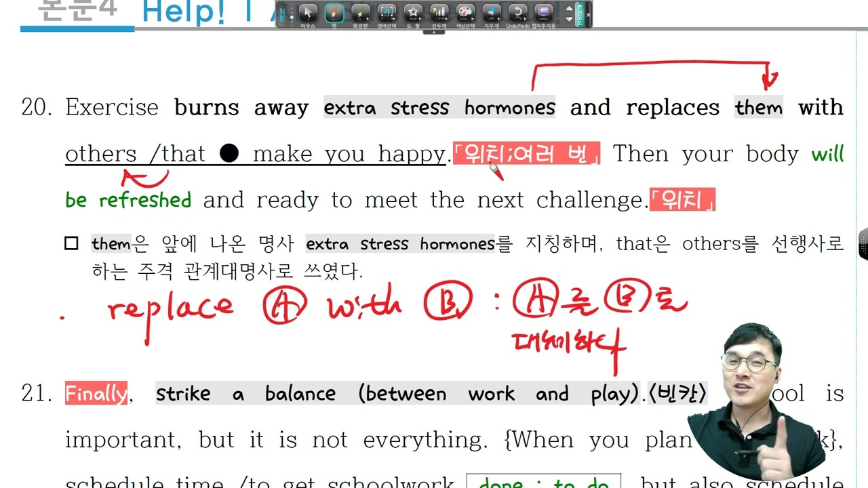Select the mouse (마우스) pointer tool
The height and width of the screenshot is (488, 868).
[308, 15]
